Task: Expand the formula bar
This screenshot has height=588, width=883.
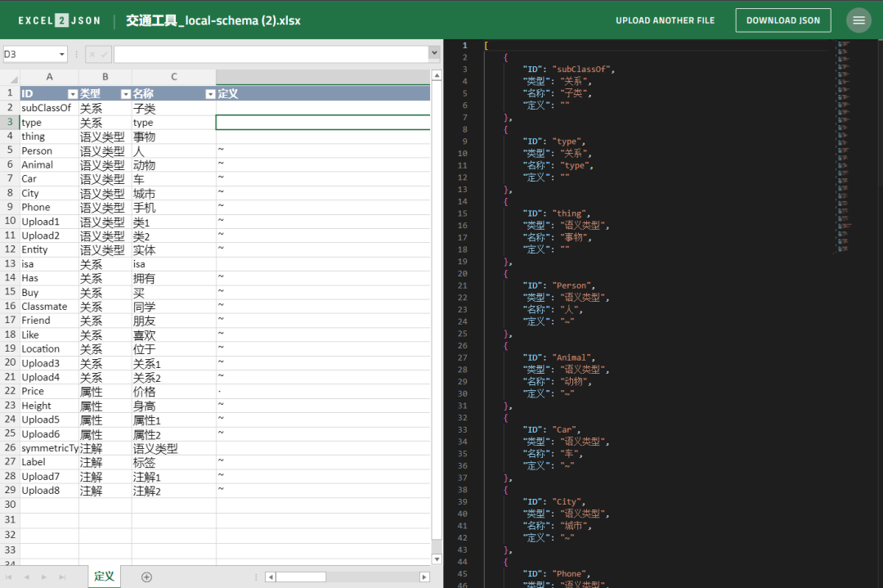Action: point(434,53)
